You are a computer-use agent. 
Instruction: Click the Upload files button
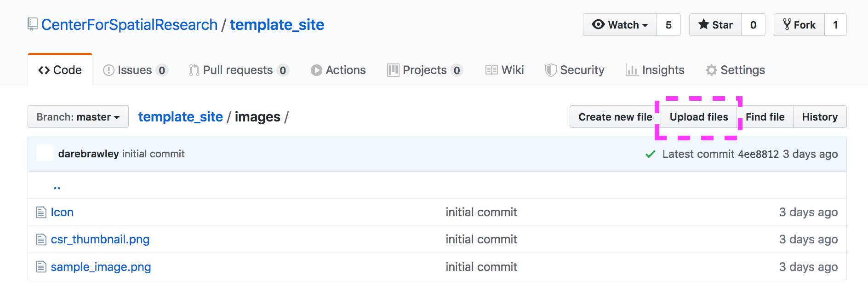click(699, 117)
